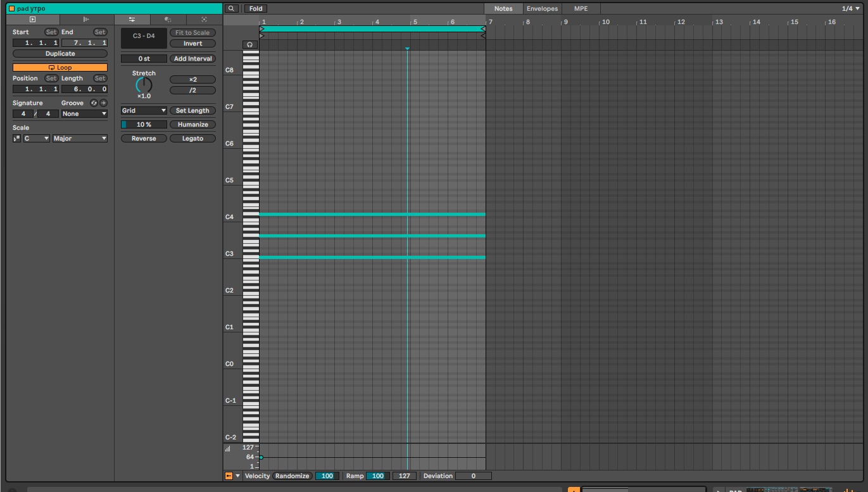
Task: Click the orange clip color box beside pad утро
Action: (11, 9)
